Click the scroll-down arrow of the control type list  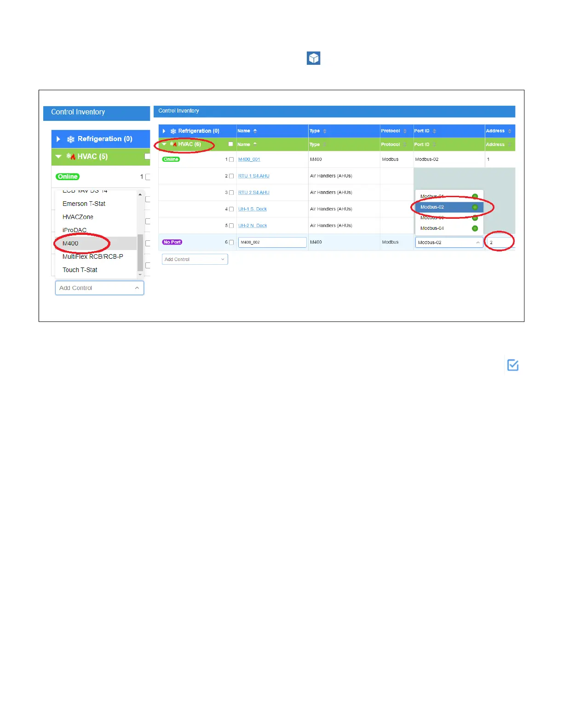140,275
